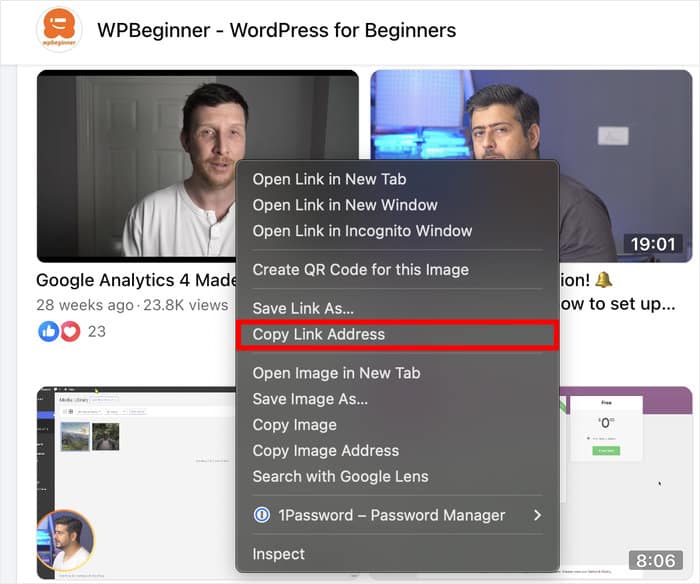Click the WPBeginner logo avatar

point(59,30)
